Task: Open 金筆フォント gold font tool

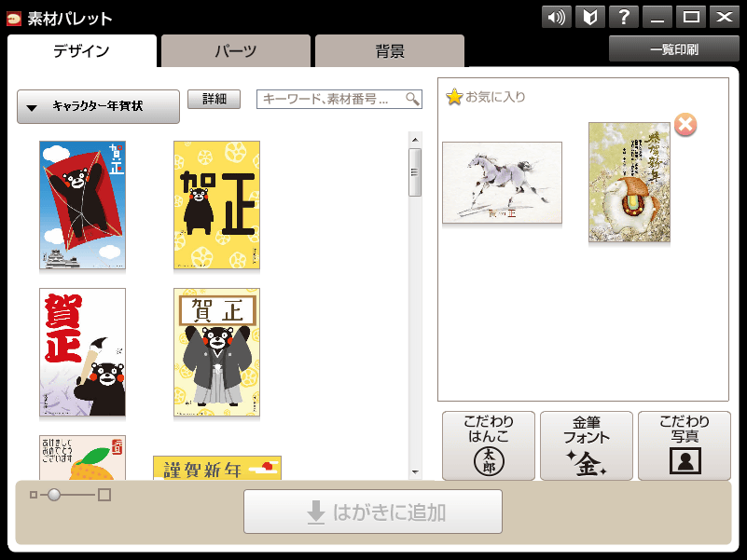Action: point(587,445)
